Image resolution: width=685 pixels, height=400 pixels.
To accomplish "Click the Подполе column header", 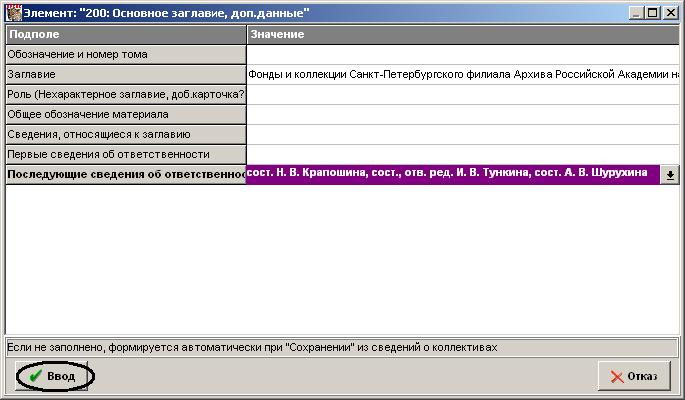I will pos(126,34).
